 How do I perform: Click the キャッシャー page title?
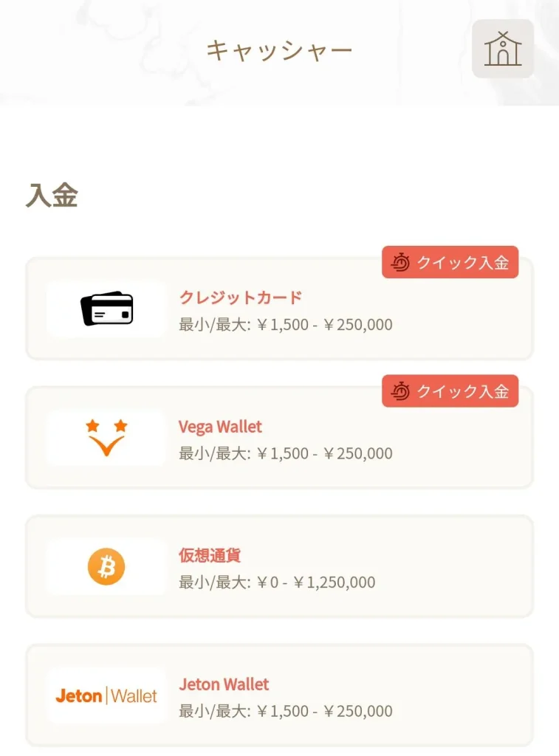pos(279,50)
